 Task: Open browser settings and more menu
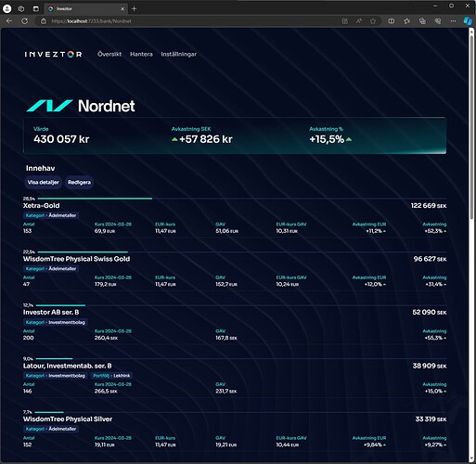[x=453, y=21]
